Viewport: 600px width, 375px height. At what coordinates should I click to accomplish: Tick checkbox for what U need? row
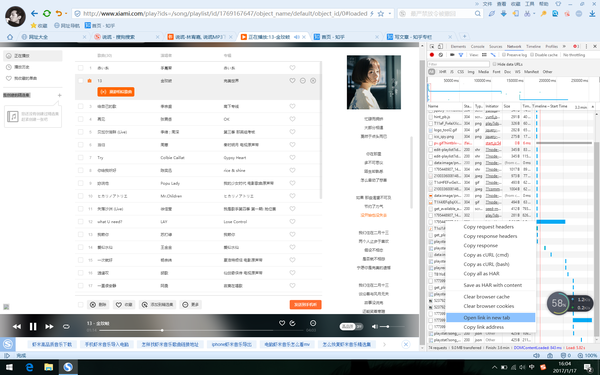coord(80,222)
